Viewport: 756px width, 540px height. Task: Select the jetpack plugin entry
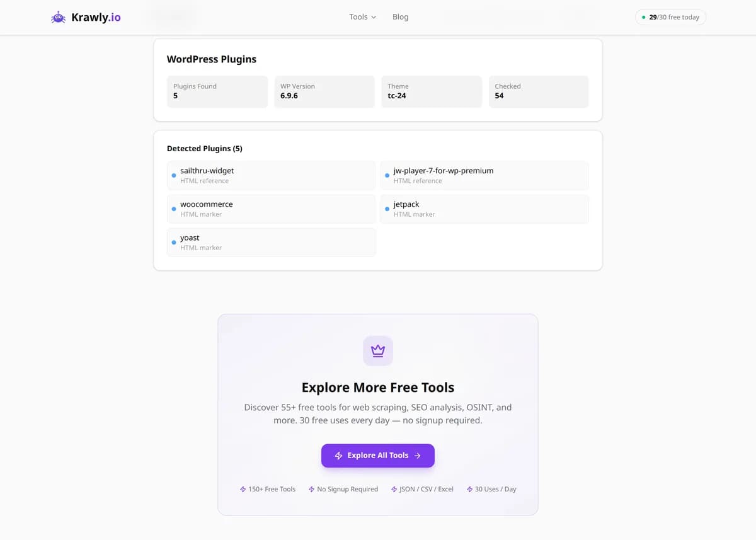point(484,209)
